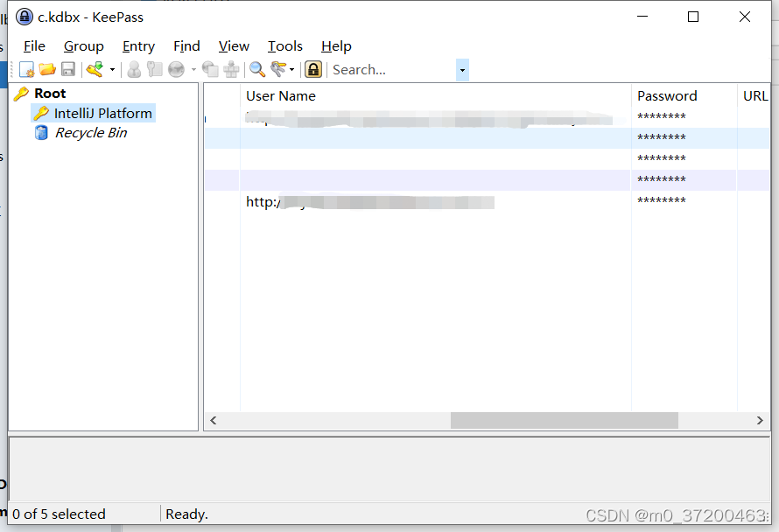Click the horizontal scrollbar thumb

click(565, 420)
